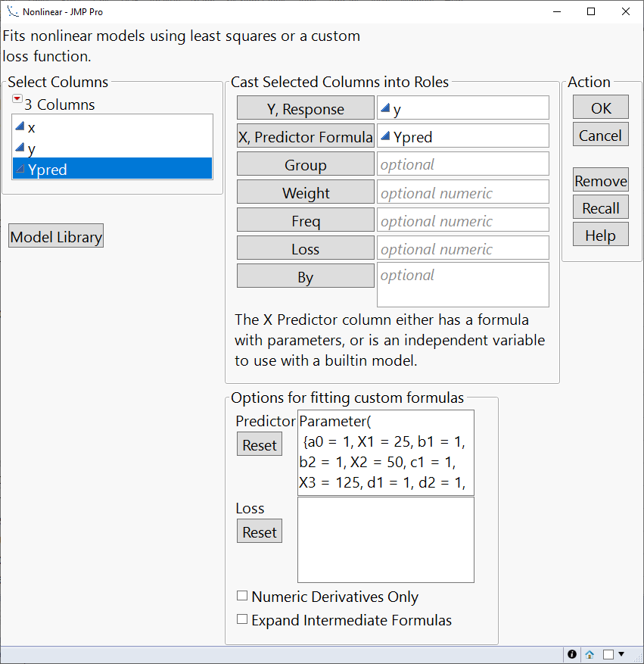The width and height of the screenshot is (644, 664).
Task: Click the data type icon next to Ypred in column list
Action: point(19,169)
